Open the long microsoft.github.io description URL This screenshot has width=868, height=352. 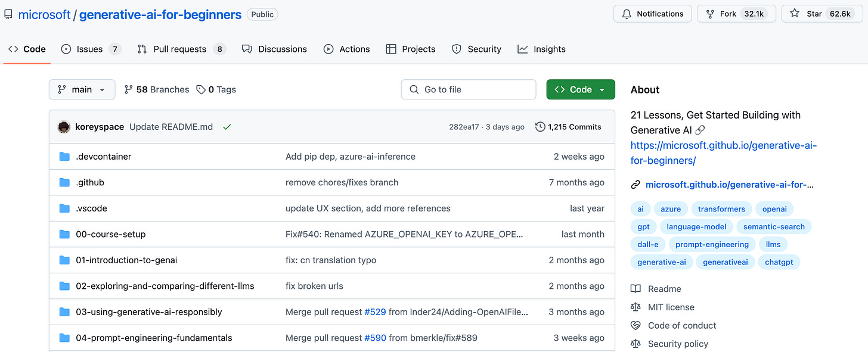click(723, 153)
